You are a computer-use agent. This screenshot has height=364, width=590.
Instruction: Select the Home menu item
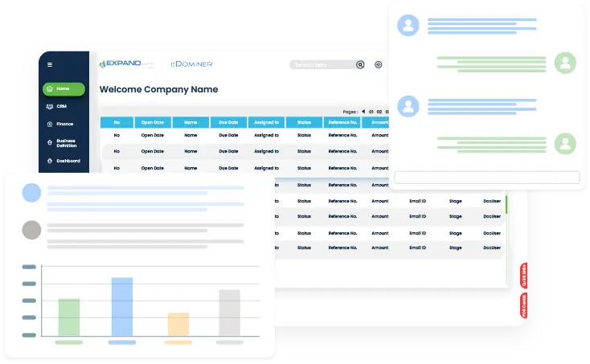(64, 88)
